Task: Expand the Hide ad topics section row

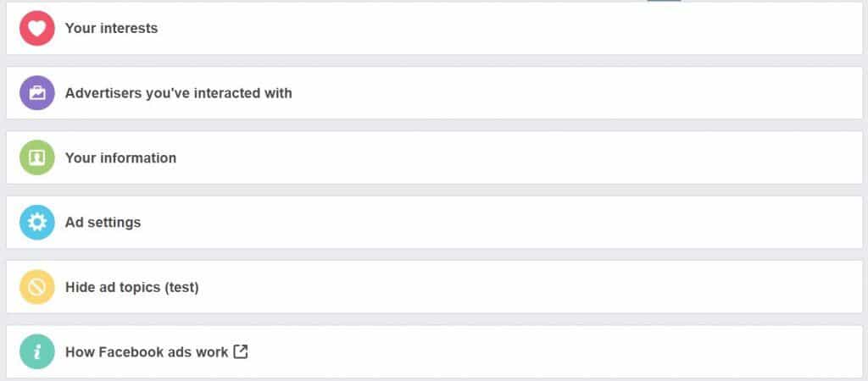Action: (435, 287)
